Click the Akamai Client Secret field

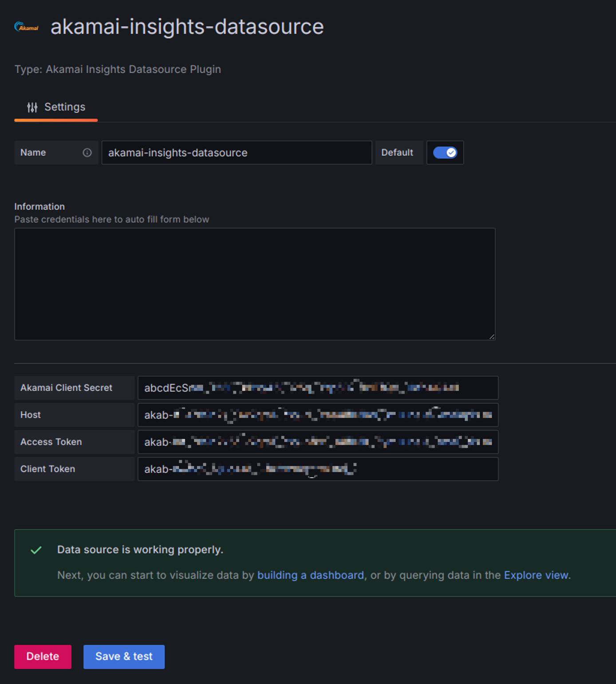click(x=317, y=388)
